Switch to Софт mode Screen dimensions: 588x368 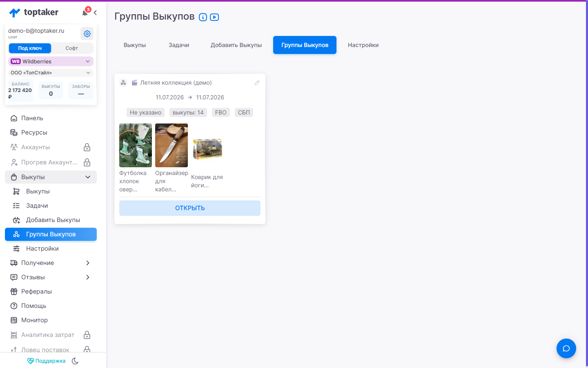click(71, 48)
